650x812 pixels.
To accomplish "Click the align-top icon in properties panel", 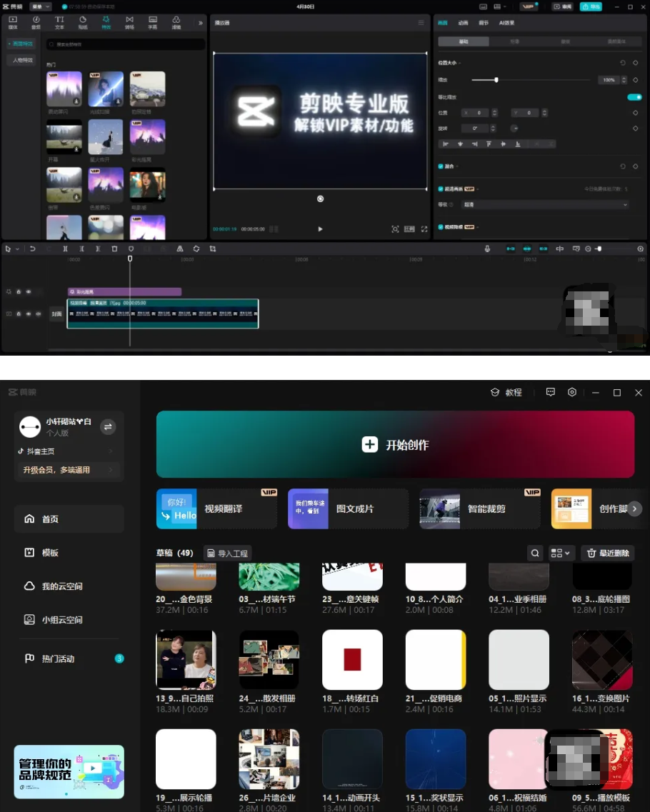I will [x=489, y=144].
